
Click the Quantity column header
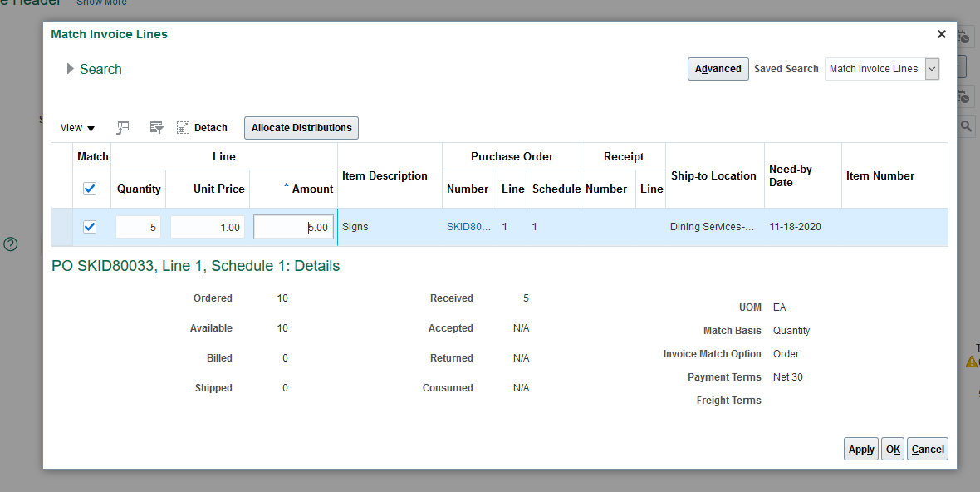[x=139, y=189]
